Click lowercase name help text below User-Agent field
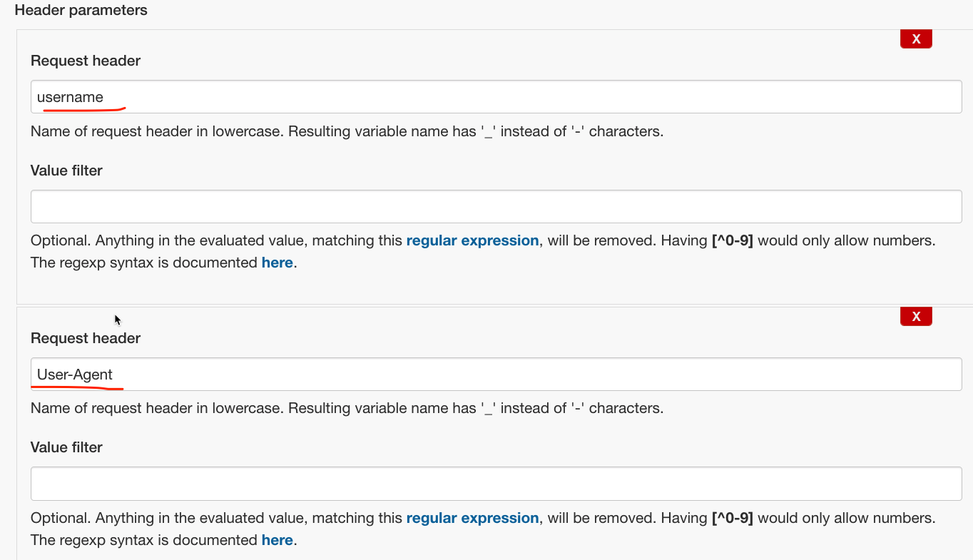Viewport: 973px width, 560px height. tap(347, 408)
